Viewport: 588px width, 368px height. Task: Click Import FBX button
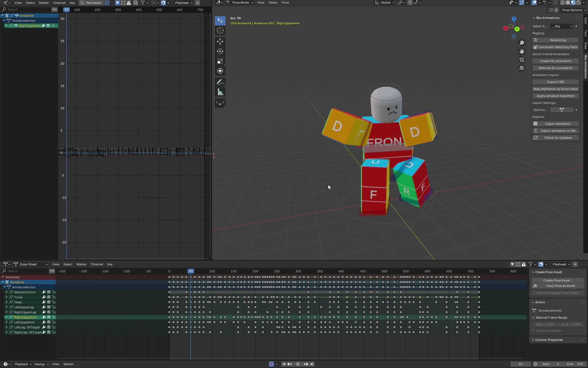tap(555, 82)
